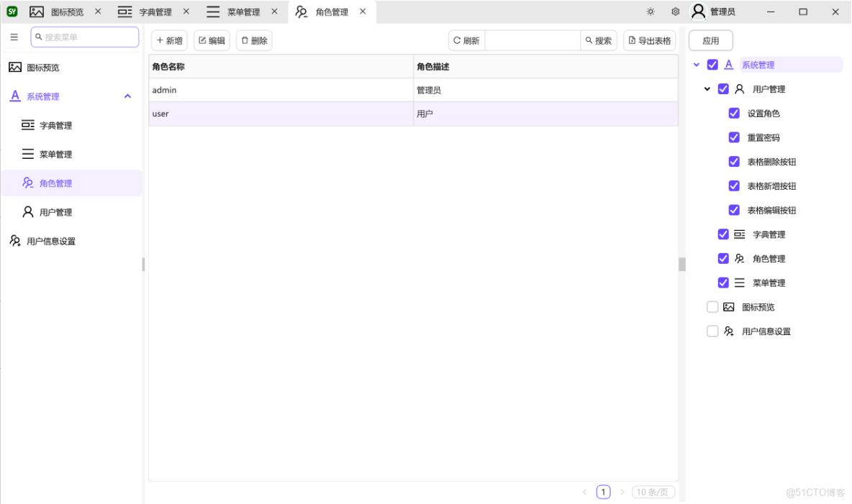Collapse the 系统管理 permission tree node
The height and width of the screenshot is (504, 852).
pyautogui.click(x=696, y=64)
